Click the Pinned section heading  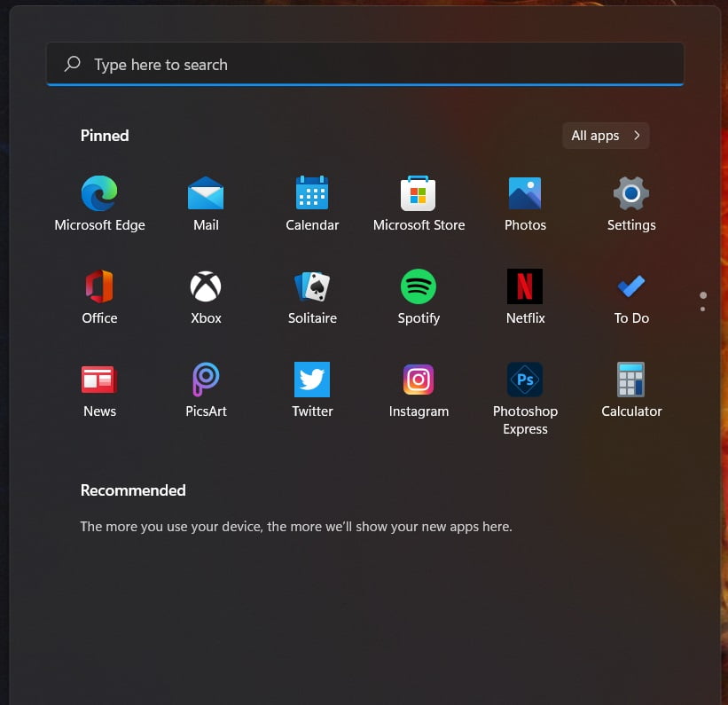point(105,136)
